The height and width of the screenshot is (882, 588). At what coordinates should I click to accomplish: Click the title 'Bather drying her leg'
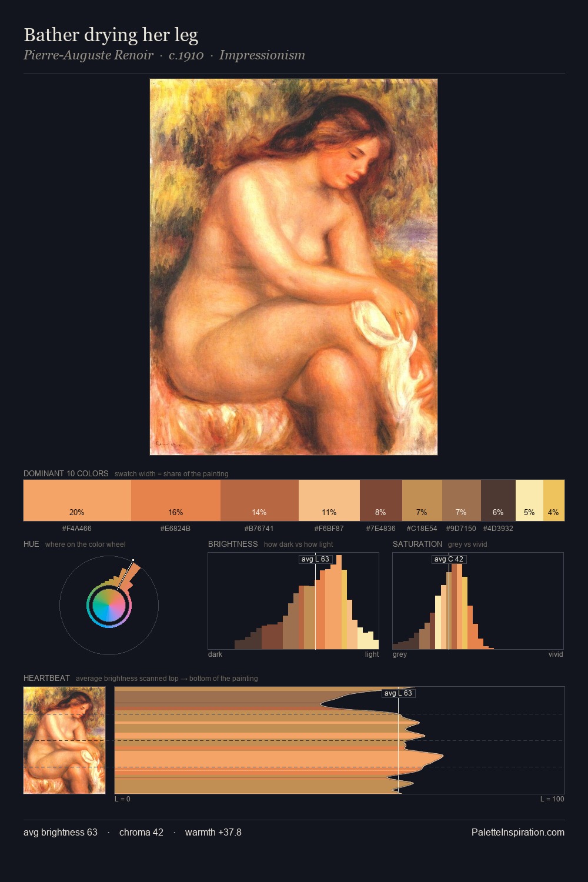(x=111, y=35)
